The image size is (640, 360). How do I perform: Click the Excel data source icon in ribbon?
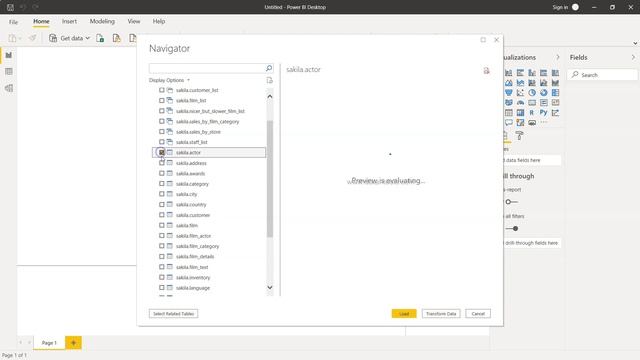point(100,38)
